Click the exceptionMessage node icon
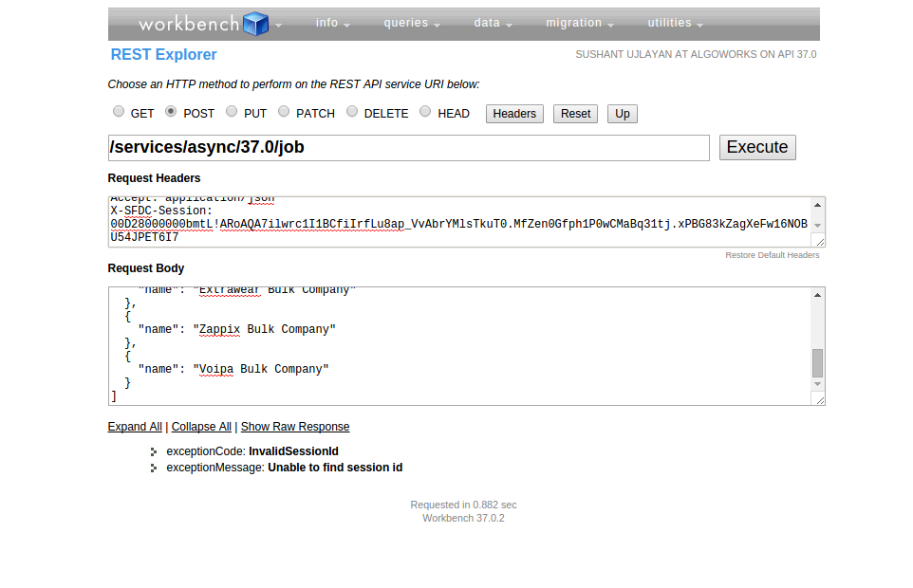Image resolution: width=913 pixels, height=588 pixels. [x=154, y=468]
